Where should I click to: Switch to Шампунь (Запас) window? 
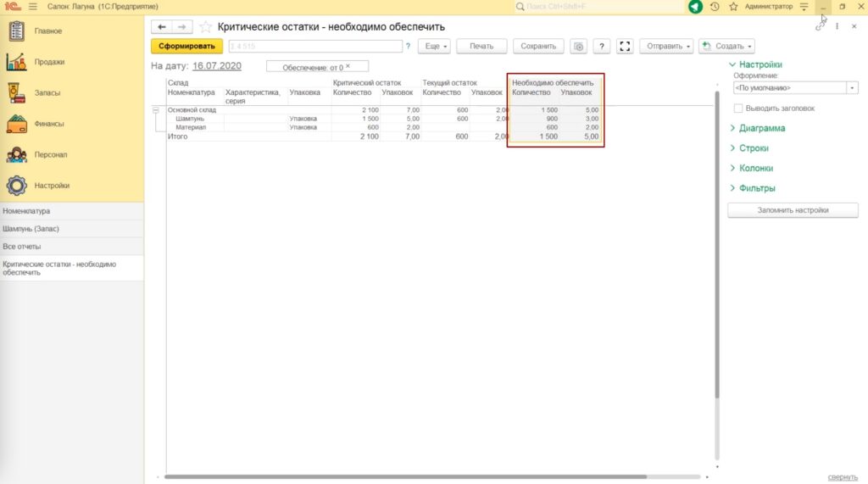[x=72, y=229]
